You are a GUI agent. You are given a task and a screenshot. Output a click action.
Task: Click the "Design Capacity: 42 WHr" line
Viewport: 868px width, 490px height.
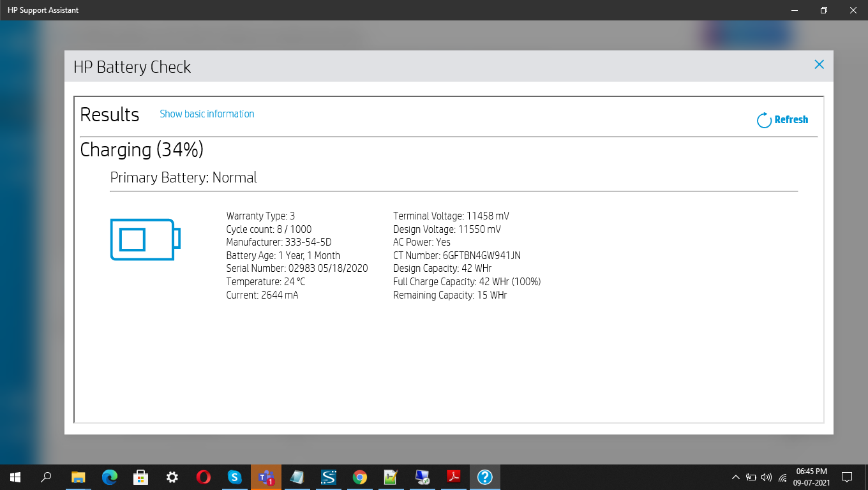pyautogui.click(x=442, y=269)
